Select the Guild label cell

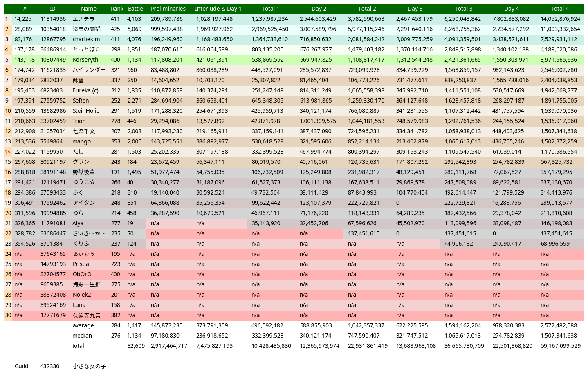tap(21, 366)
